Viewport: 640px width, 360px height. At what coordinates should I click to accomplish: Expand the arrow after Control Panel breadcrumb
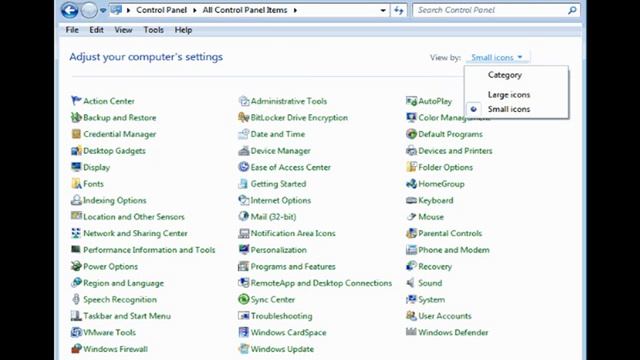pyautogui.click(x=195, y=10)
